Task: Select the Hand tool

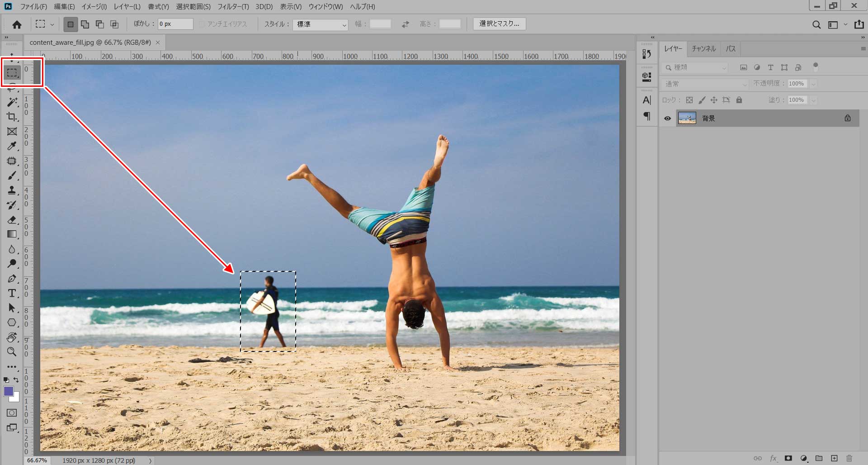Action: 12,337
